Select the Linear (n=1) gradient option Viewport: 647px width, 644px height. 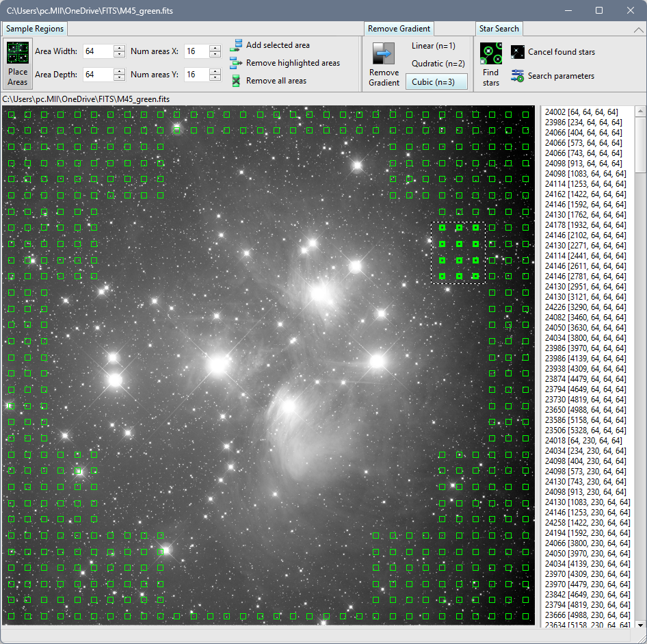433,46
